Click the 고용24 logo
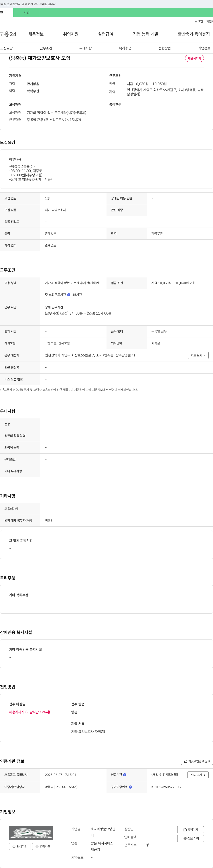The height and width of the screenshot is (868, 213). 8,34
